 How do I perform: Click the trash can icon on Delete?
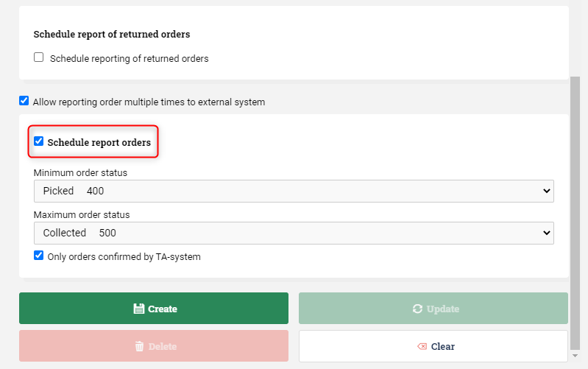[x=139, y=346]
